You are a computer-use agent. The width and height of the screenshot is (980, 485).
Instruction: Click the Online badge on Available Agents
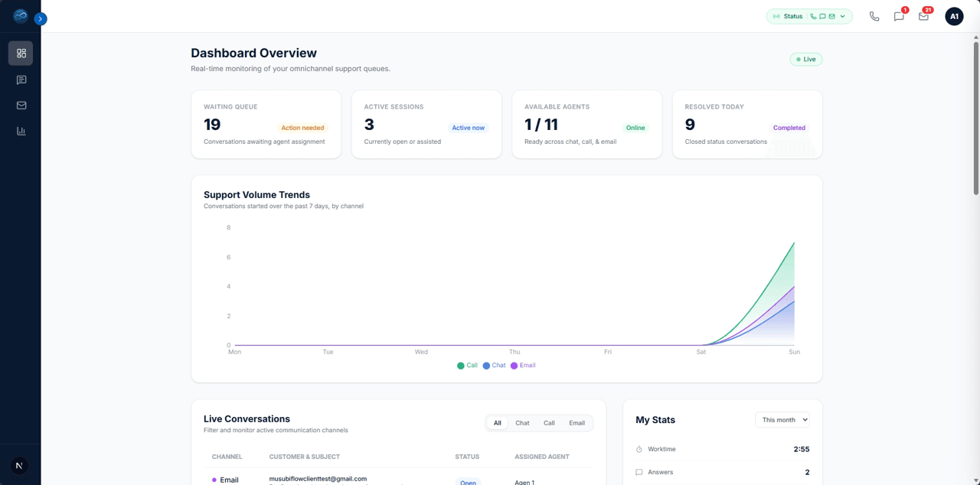[x=635, y=128]
